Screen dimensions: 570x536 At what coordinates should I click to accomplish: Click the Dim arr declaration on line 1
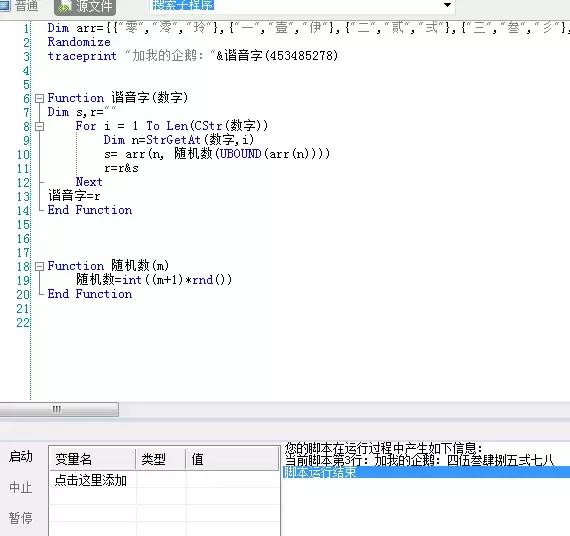308,28
